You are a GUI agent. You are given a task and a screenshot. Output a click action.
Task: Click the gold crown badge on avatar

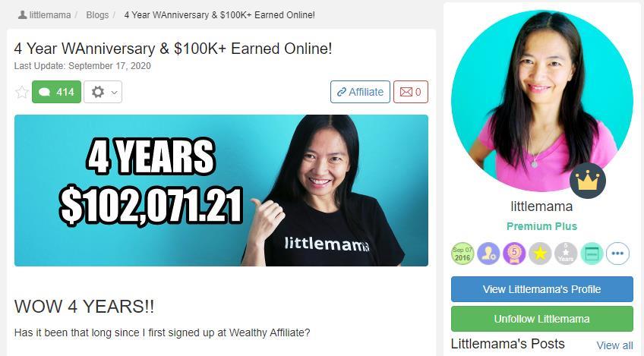point(587,181)
